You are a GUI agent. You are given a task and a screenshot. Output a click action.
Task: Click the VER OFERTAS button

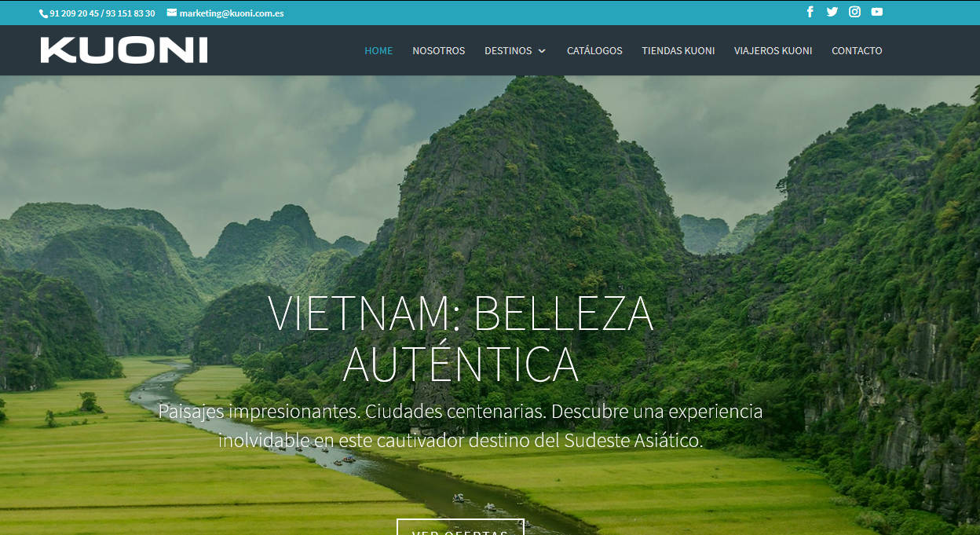point(460,527)
